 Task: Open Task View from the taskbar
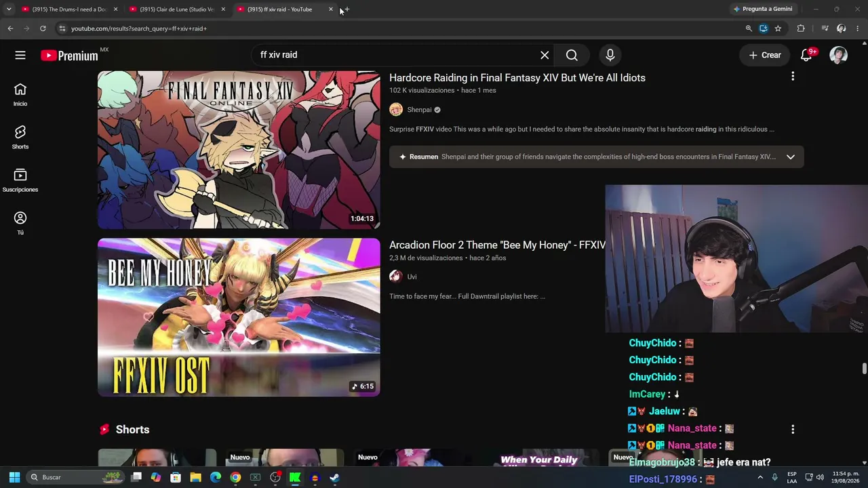point(136,477)
